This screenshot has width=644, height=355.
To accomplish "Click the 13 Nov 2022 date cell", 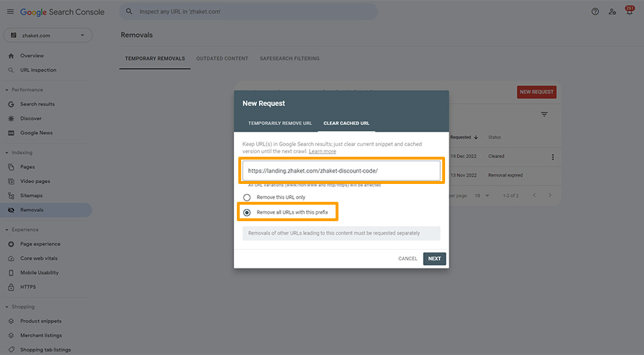I will (x=463, y=175).
